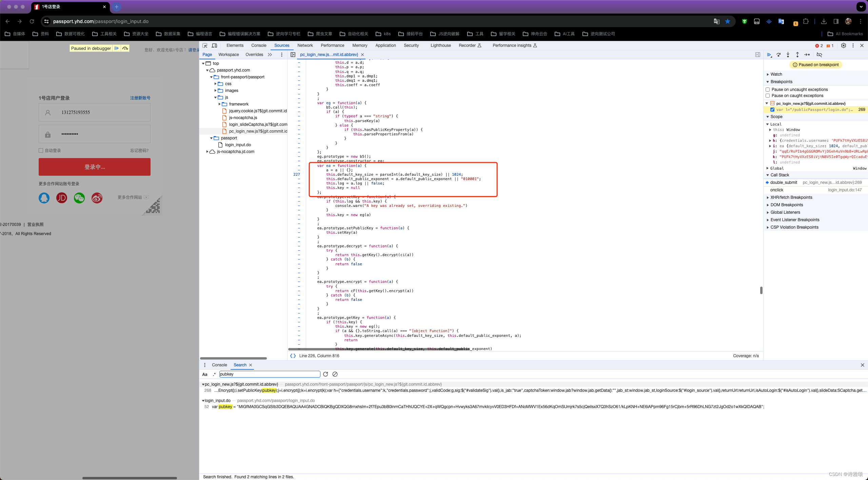The image size is (868, 480).
Task: Toggle regular expression search option
Action: pos(214,375)
